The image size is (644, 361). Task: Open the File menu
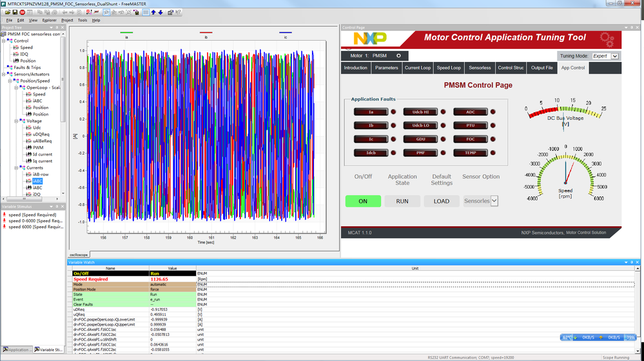[9, 20]
